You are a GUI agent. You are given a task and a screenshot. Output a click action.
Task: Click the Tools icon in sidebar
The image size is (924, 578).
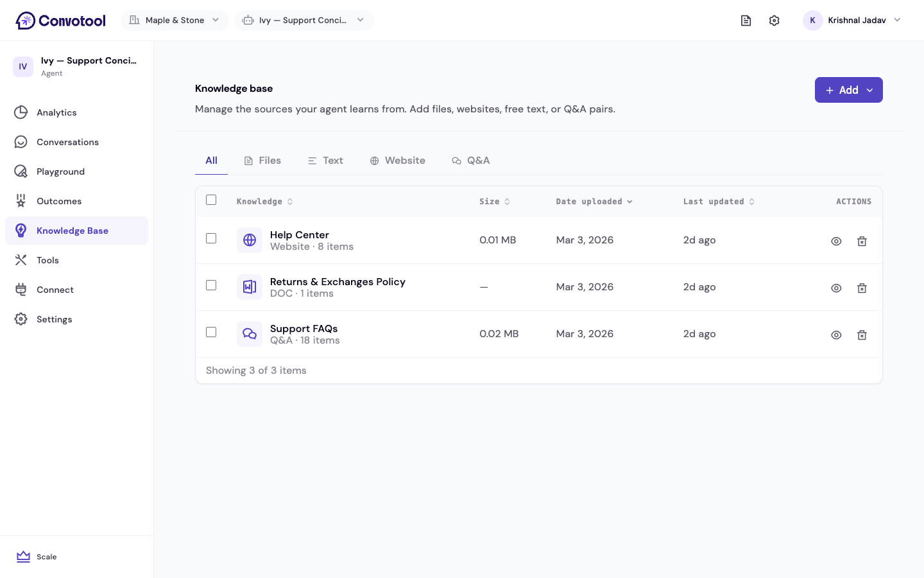21,260
